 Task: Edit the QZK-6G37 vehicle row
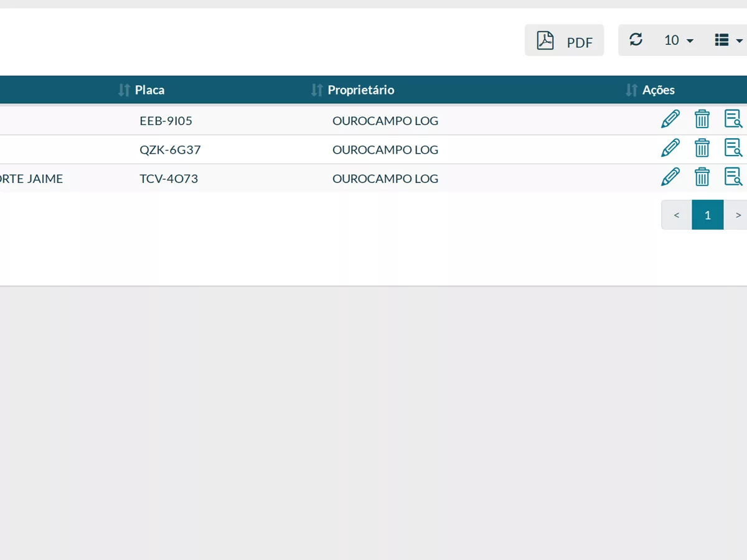click(x=670, y=148)
